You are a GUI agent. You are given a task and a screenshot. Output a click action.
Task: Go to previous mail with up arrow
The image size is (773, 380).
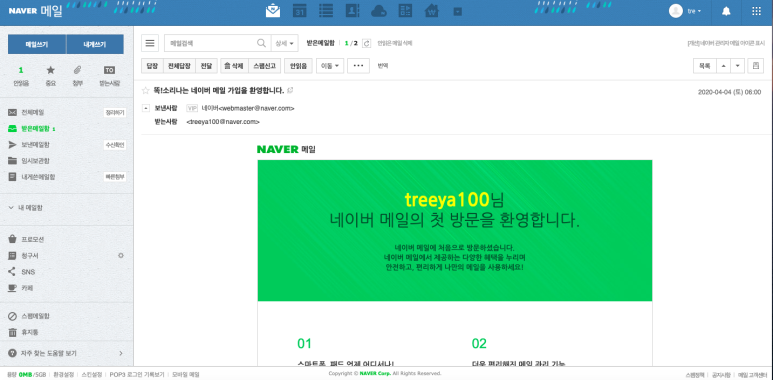(x=722, y=66)
